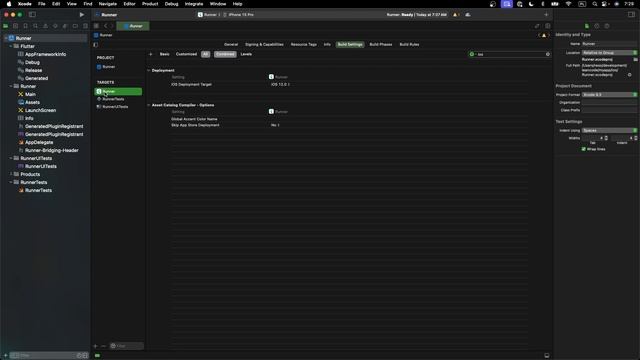Select the Project navigator folder icon
The image size is (640, 360).
[6, 26]
